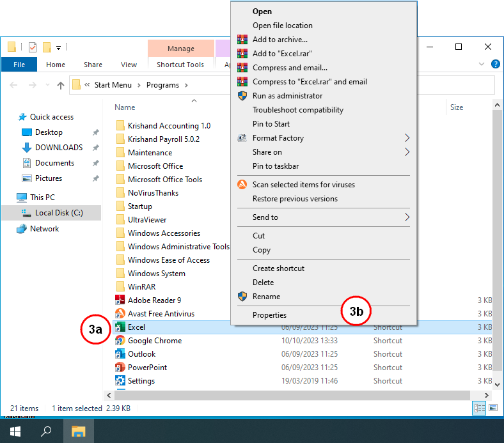Go up one folder level arrow

pos(60,85)
